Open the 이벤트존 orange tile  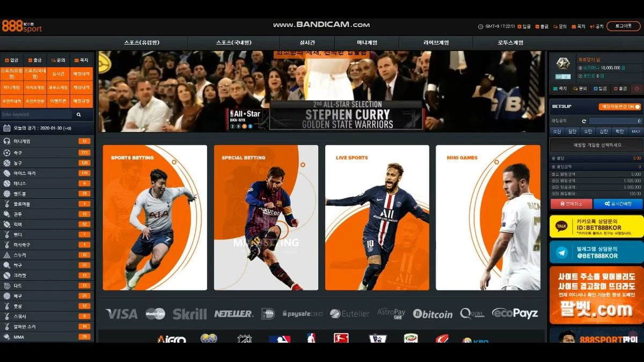(58, 101)
